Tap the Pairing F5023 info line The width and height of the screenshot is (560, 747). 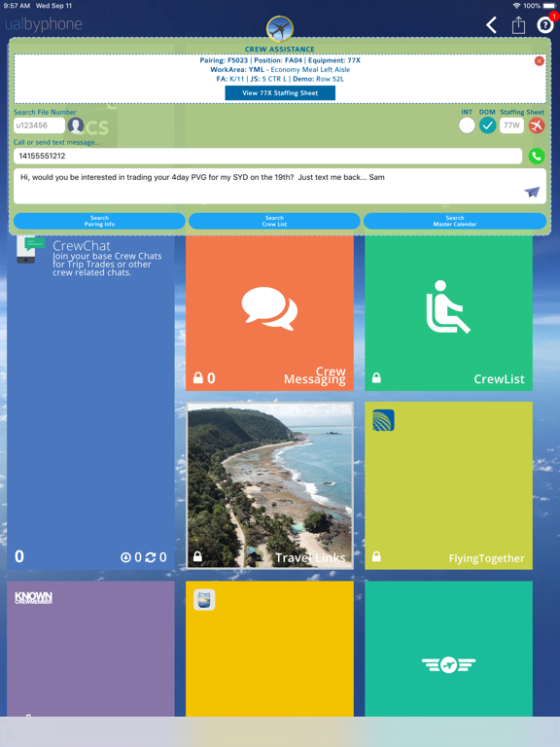(x=280, y=60)
